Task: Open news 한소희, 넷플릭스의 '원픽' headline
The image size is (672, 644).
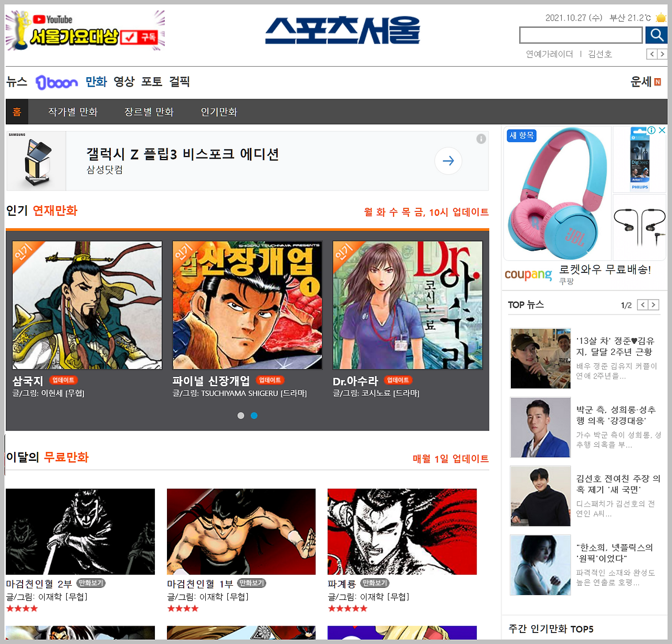Action: pos(615,553)
